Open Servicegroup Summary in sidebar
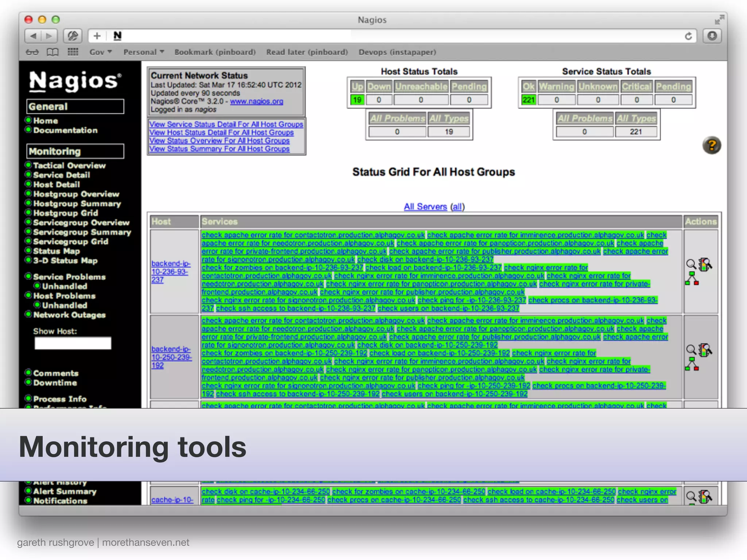Screen dimensions: 747x560 coord(82,232)
